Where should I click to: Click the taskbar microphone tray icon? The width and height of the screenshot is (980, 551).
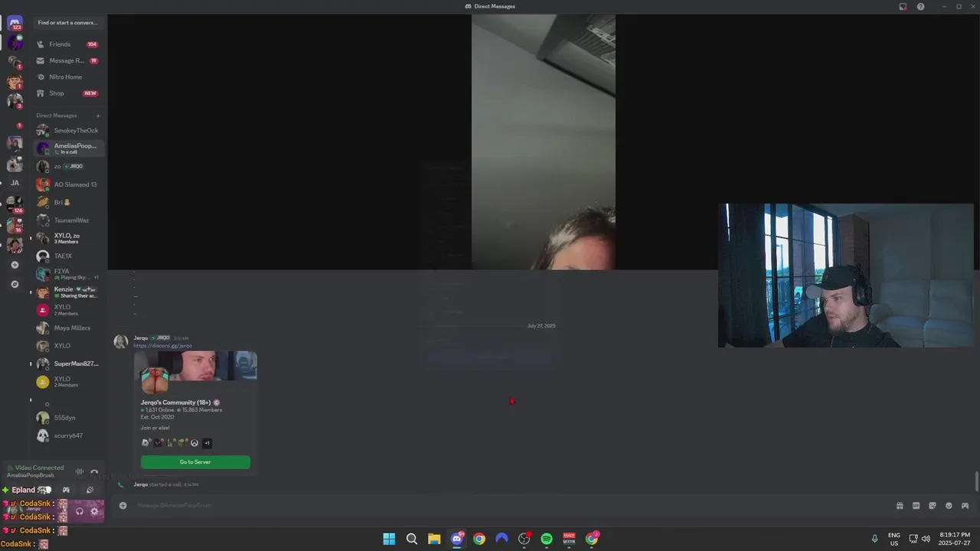[874, 539]
